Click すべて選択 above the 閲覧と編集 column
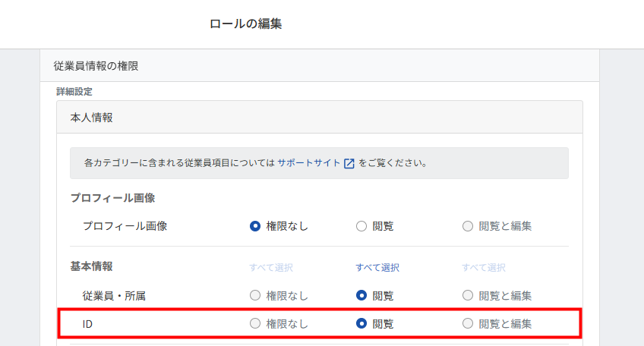Image resolution: width=644 pixels, height=346 pixels. (484, 268)
